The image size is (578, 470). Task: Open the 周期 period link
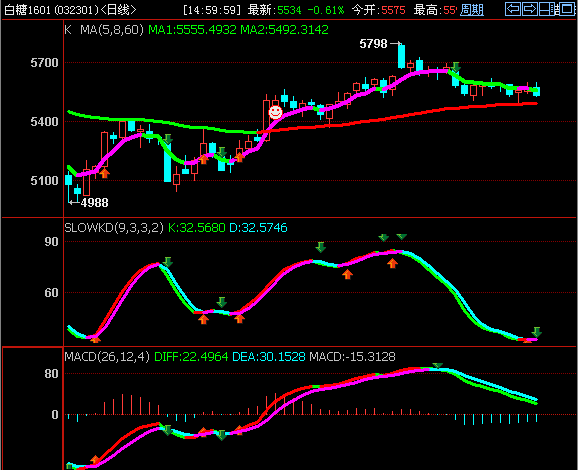[x=472, y=10]
